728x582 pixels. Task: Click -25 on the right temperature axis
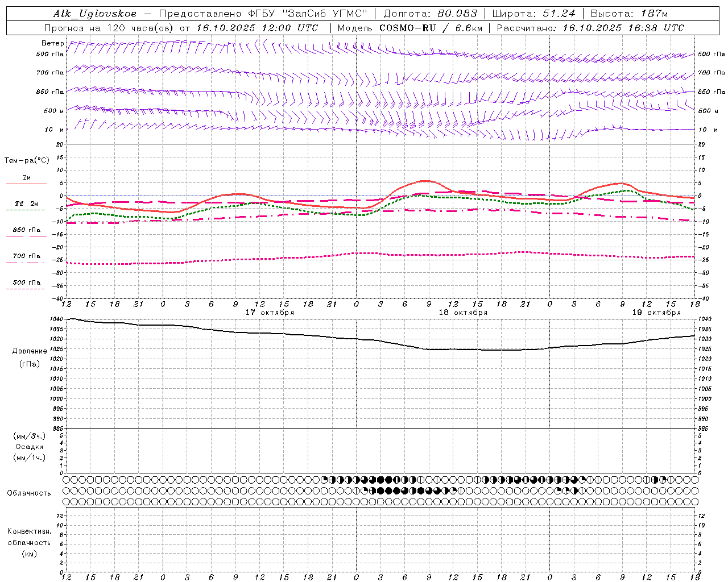[x=704, y=260]
